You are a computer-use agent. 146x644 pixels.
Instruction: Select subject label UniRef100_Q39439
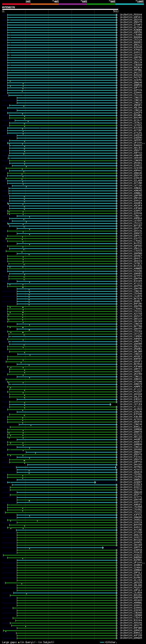(131, 178)
